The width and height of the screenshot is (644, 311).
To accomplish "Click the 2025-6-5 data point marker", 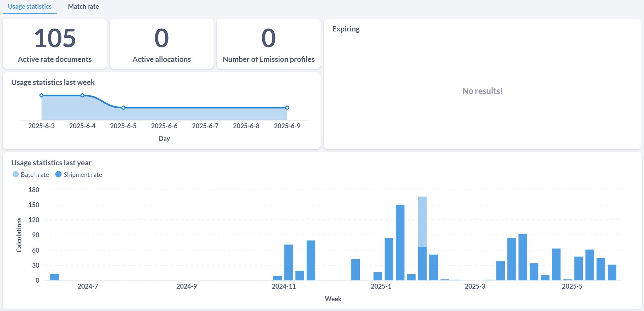I will (123, 108).
